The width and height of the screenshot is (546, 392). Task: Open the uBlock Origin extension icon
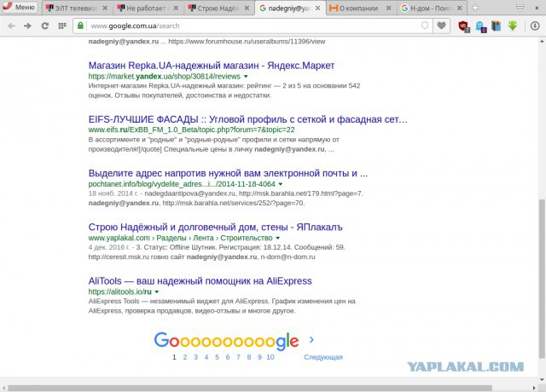point(463,26)
